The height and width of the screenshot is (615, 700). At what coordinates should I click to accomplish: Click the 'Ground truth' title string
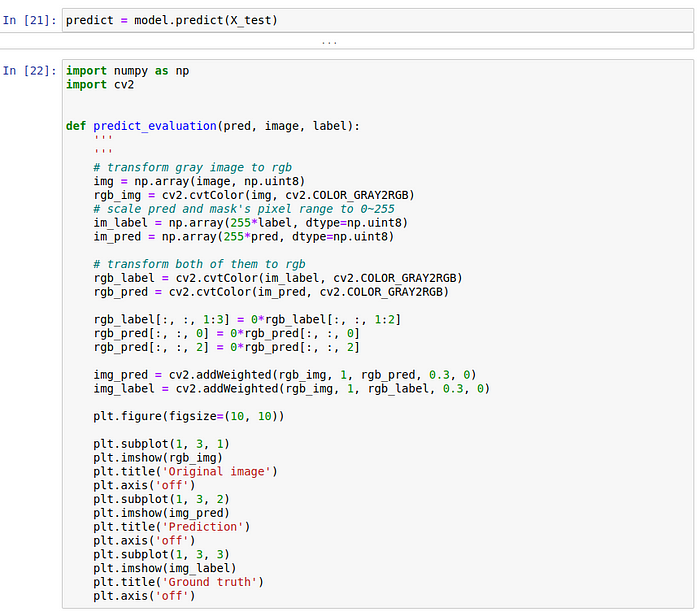tap(209, 582)
